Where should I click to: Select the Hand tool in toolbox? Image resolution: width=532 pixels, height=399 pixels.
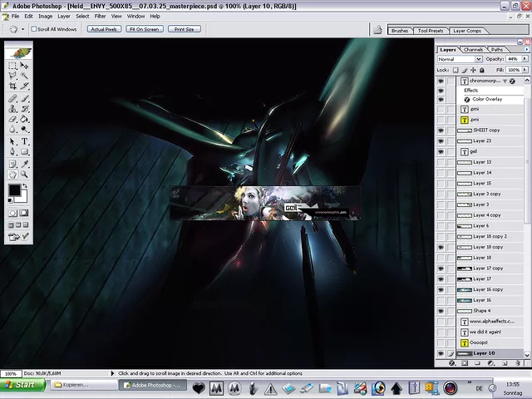point(12,175)
